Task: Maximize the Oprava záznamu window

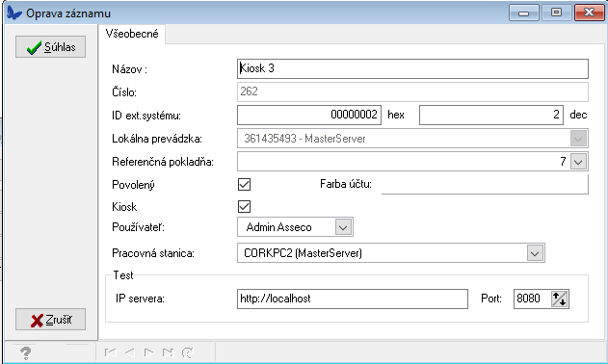Action: point(556,13)
